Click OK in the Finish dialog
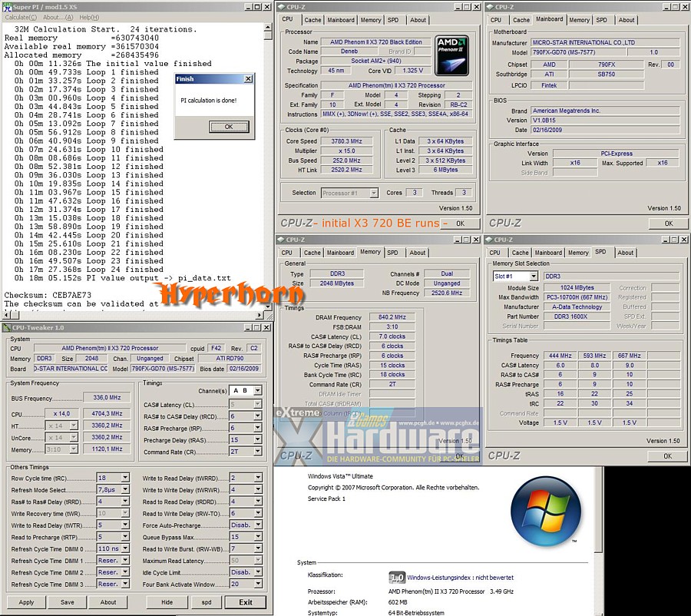The image size is (691, 616). [229, 127]
